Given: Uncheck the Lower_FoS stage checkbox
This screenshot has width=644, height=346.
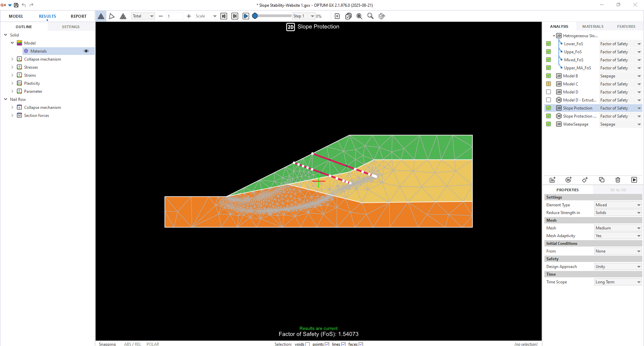Looking at the screenshot, I should pyautogui.click(x=548, y=44).
